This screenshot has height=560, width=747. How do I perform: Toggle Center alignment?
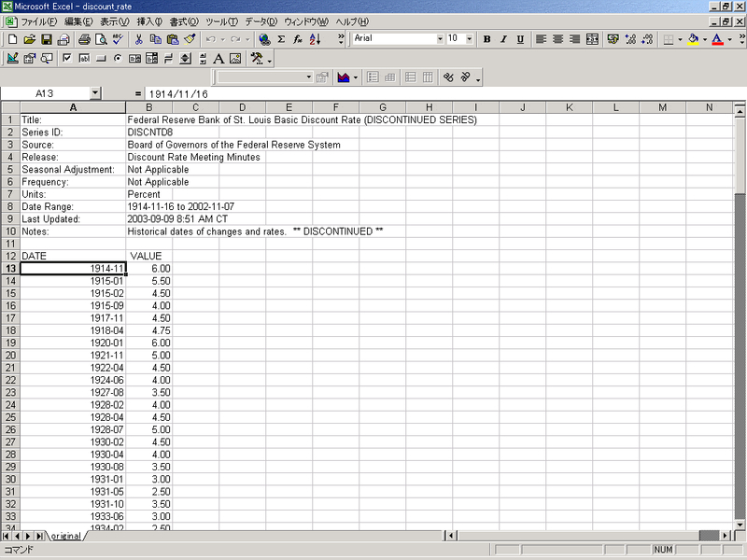pos(557,39)
